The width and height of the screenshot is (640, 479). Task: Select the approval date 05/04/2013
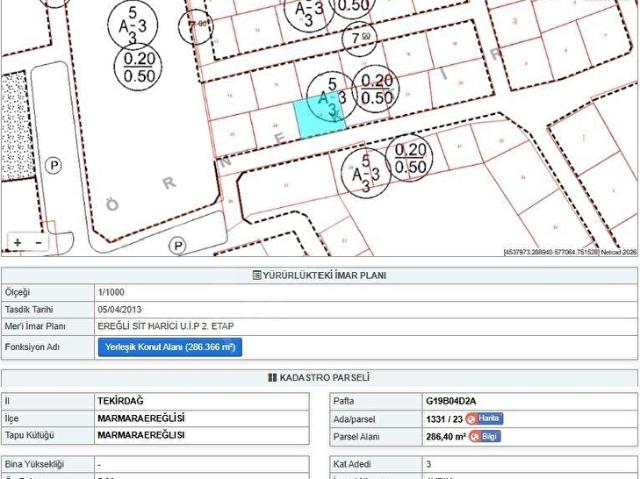[x=120, y=309]
